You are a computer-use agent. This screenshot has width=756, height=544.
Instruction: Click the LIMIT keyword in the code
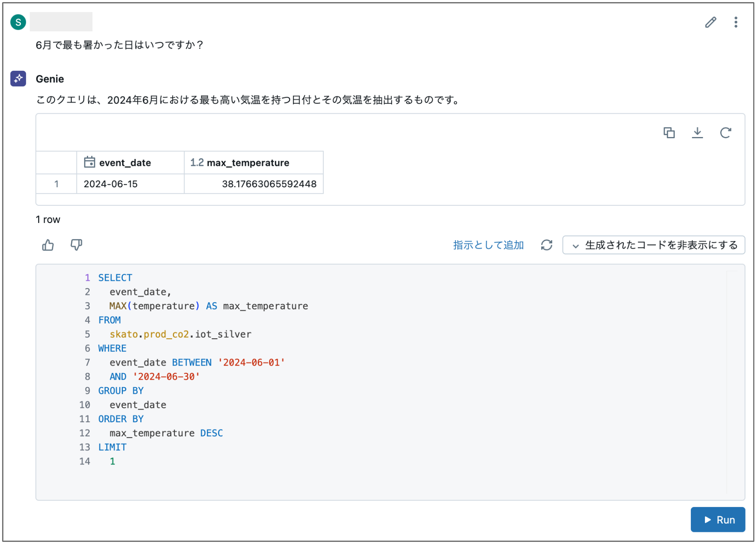(x=112, y=447)
